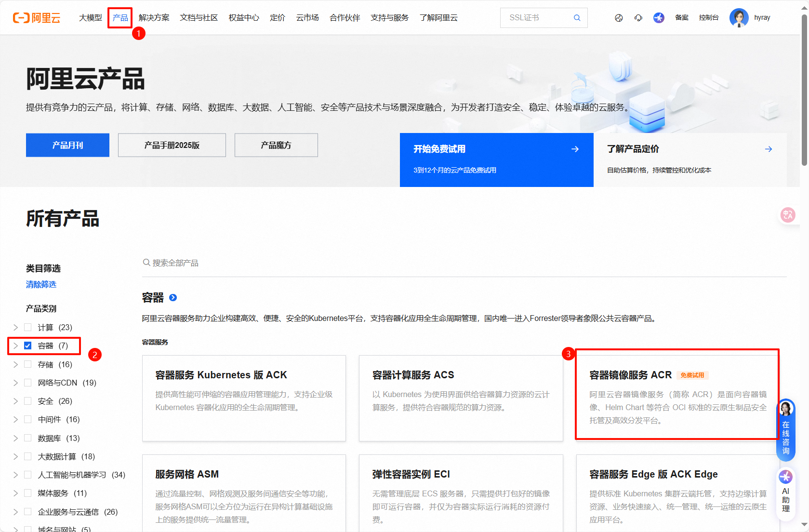The image size is (809, 532).
Task: Open the 解决方案 menu
Action: (154, 18)
